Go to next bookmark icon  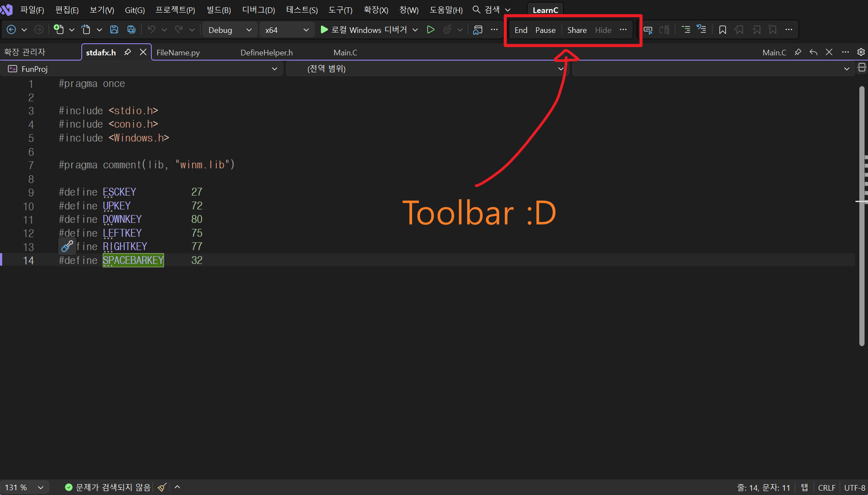(756, 29)
